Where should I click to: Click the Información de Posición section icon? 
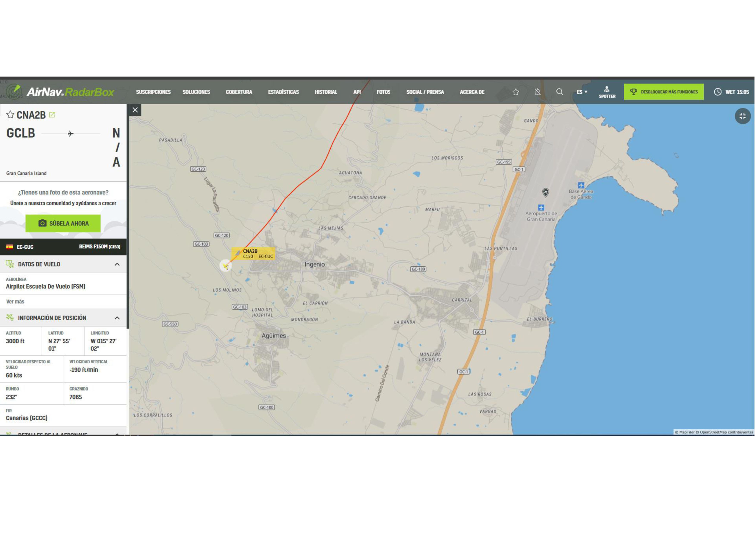click(10, 318)
